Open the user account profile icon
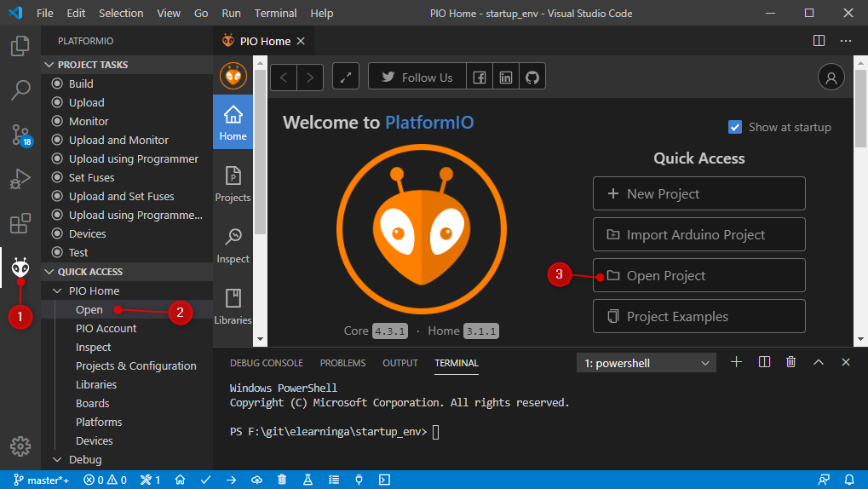 point(831,77)
